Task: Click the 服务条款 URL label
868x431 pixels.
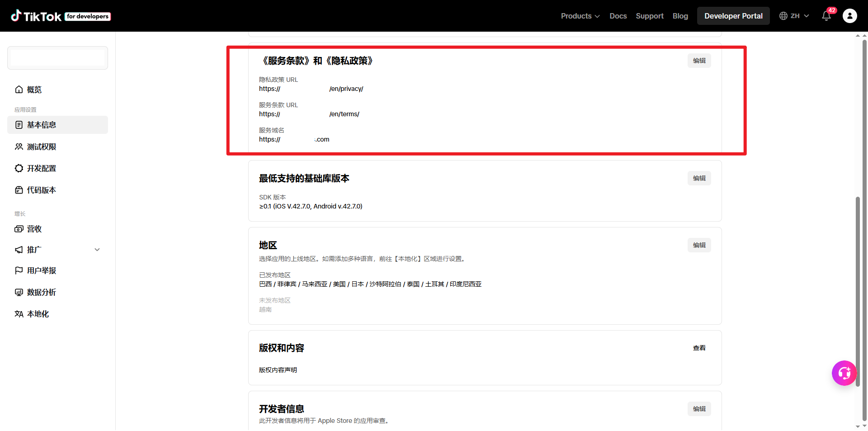Action: pyautogui.click(x=278, y=105)
